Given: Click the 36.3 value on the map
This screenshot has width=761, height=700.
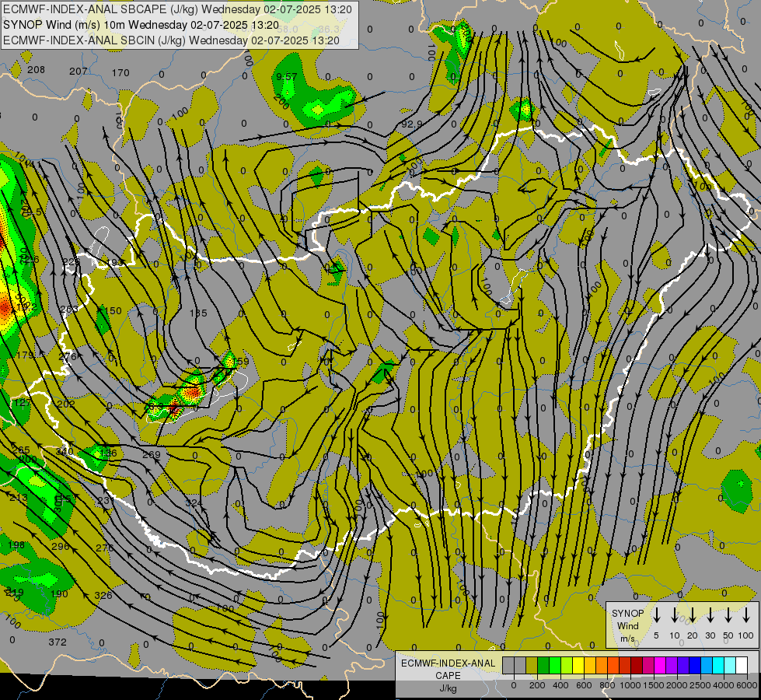Looking at the screenshot, I should (329, 30).
